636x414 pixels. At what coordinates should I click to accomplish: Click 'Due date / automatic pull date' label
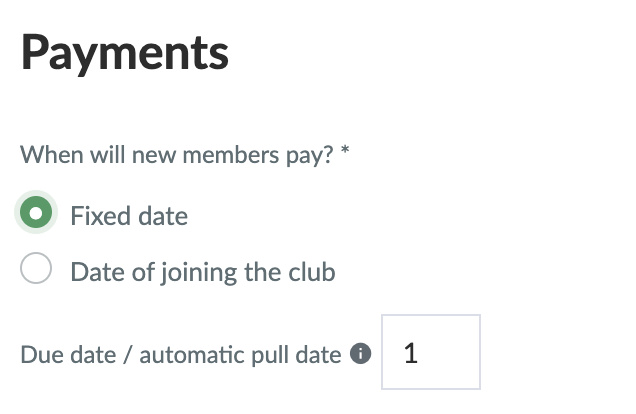pyautogui.click(x=181, y=355)
